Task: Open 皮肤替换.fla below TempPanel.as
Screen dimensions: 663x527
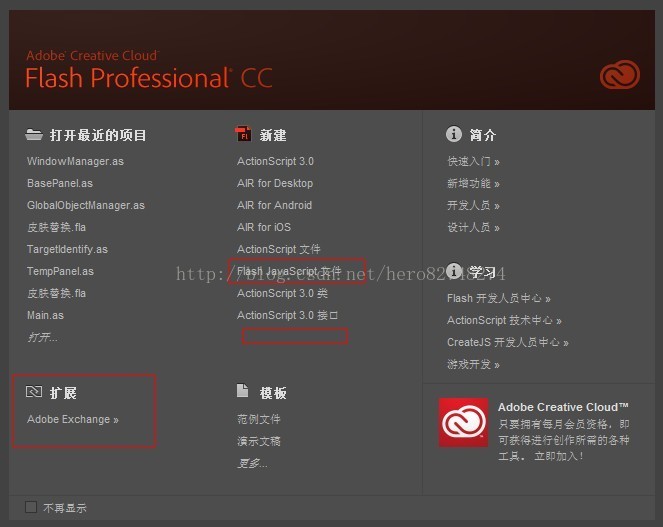Action: click(56, 293)
